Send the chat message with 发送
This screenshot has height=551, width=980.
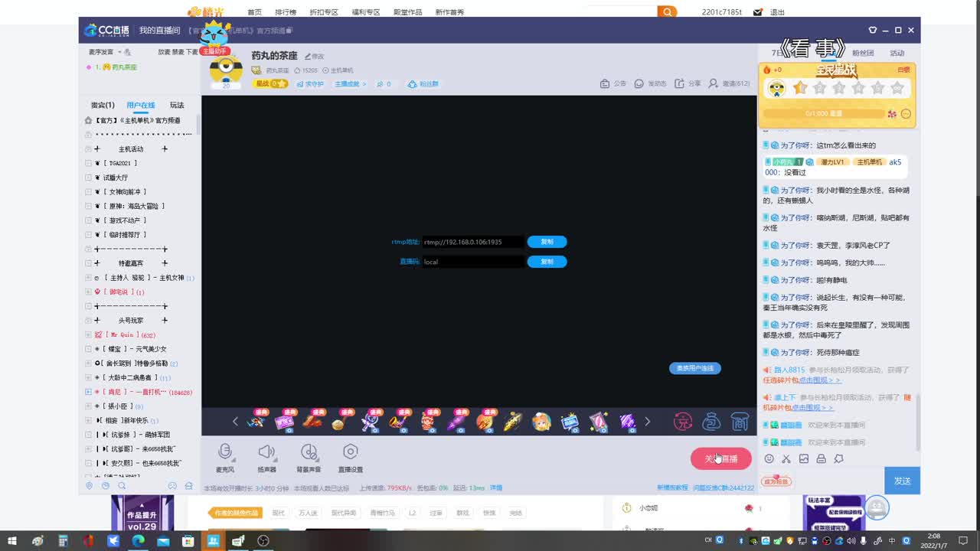click(903, 481)
